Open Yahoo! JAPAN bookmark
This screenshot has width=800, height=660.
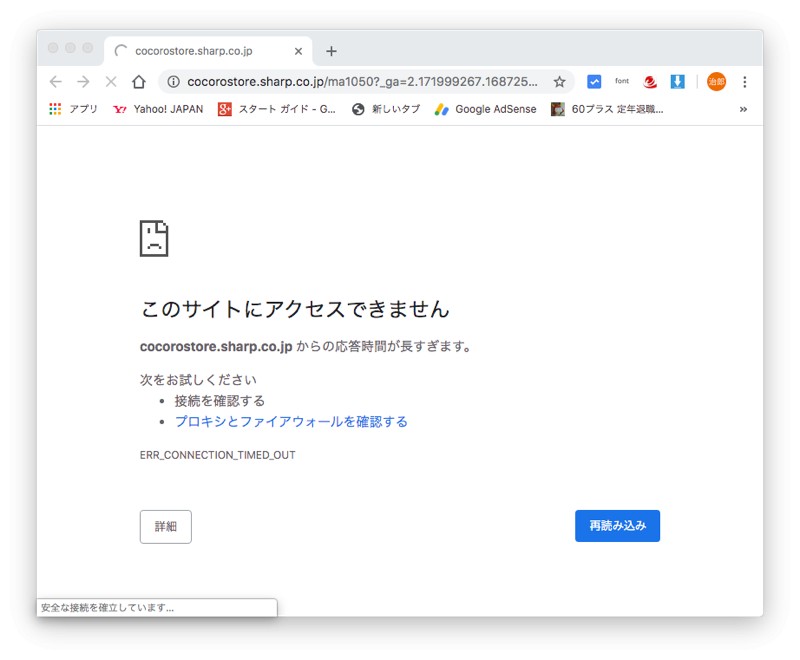click(158, 109)
